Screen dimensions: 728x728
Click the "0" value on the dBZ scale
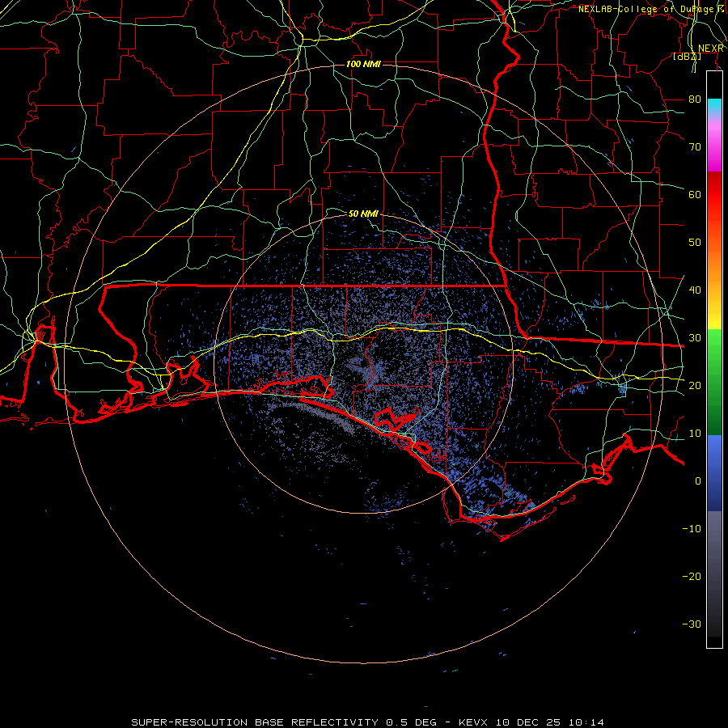point(698,481)
